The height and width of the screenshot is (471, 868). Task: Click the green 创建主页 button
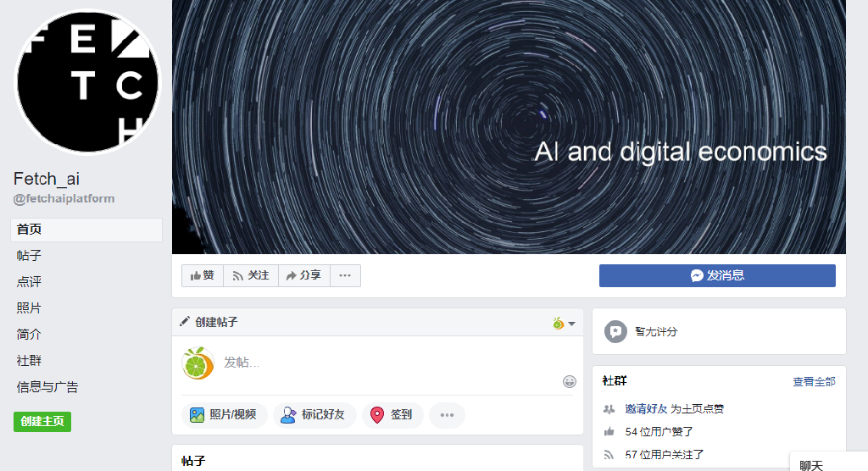42,422
